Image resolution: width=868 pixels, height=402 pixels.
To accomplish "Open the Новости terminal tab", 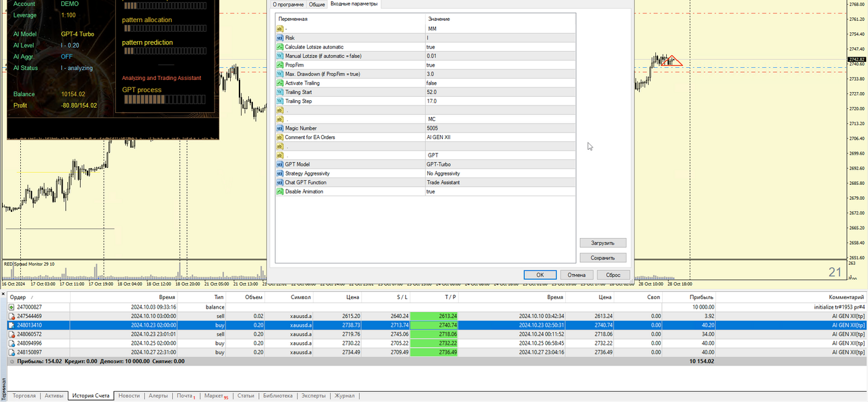I will click(129, 396).
